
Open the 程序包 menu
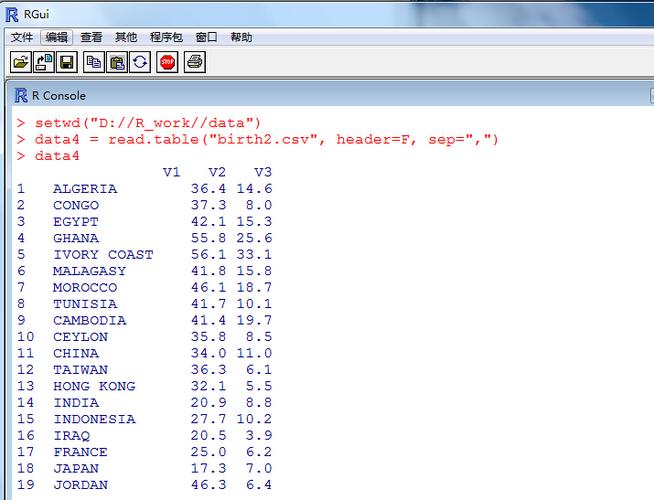pyautogui.click(x=166, y=37)
